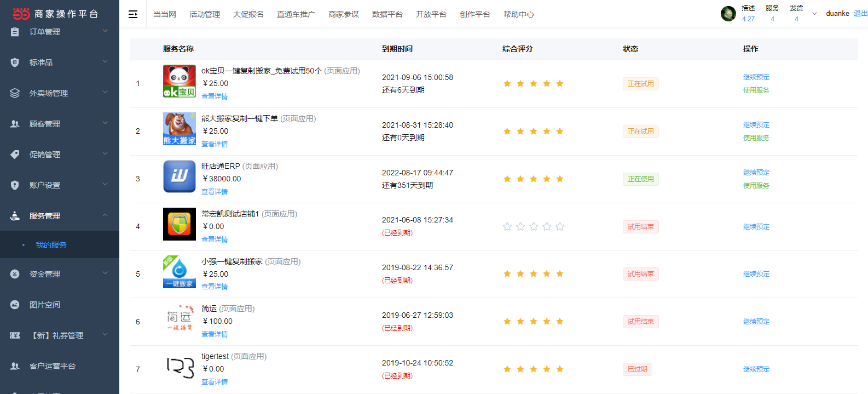
Task: Click 查看详情 for ok宝贝 service
Action: [x=215, y=96]
